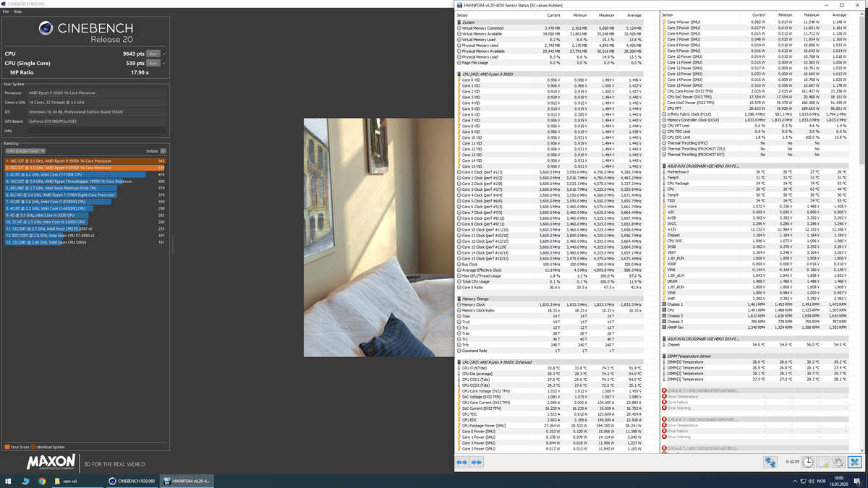Click the Your Score orange legend swatch
The height and width of the screenshot is (488, 868).
(6, 447)
